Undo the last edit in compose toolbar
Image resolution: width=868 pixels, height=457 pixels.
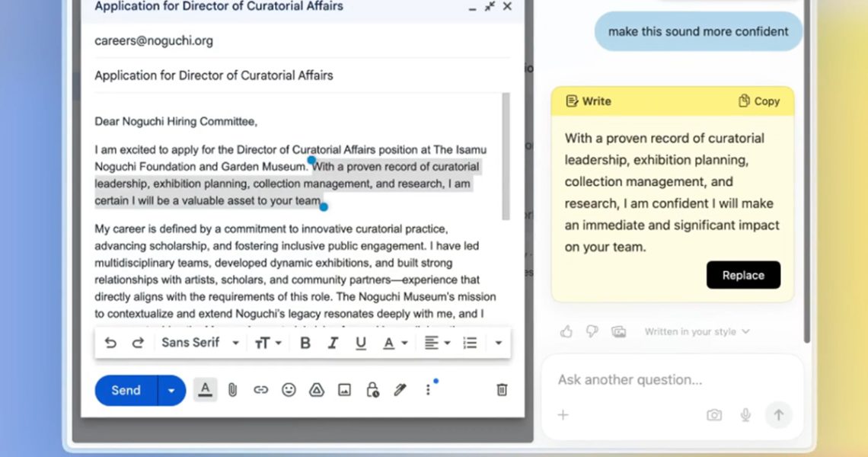pos(110,343)
